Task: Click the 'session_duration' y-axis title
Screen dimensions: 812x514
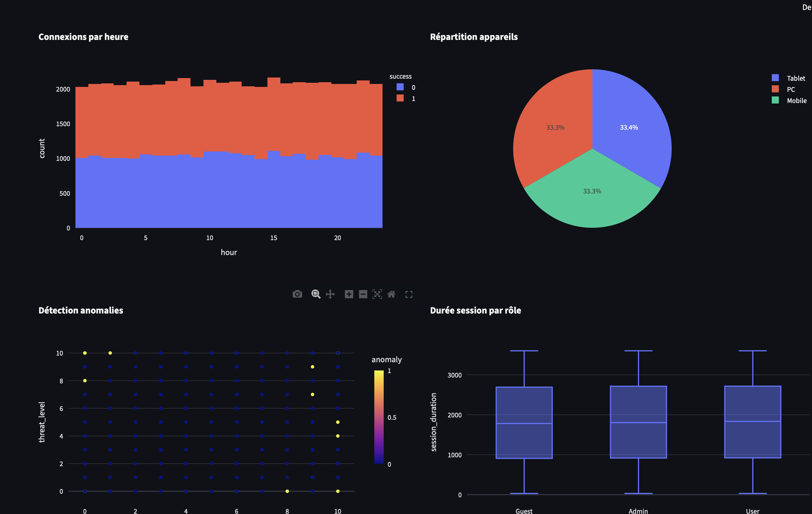Action: click(433, 422)
